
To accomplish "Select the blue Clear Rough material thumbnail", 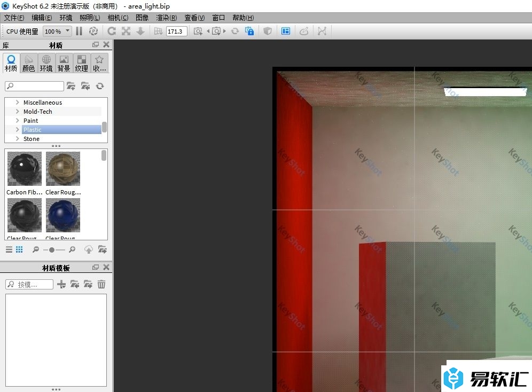I will pyautogui.click(x=63, y=215).
